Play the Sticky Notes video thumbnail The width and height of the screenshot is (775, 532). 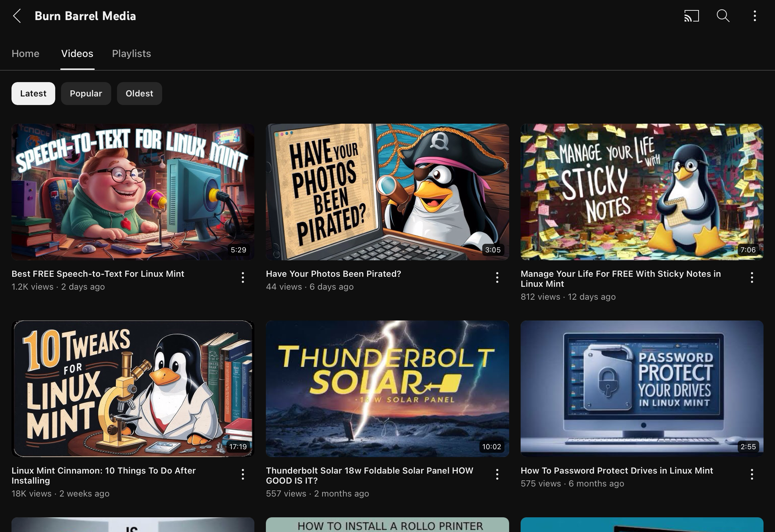(642, 192)
